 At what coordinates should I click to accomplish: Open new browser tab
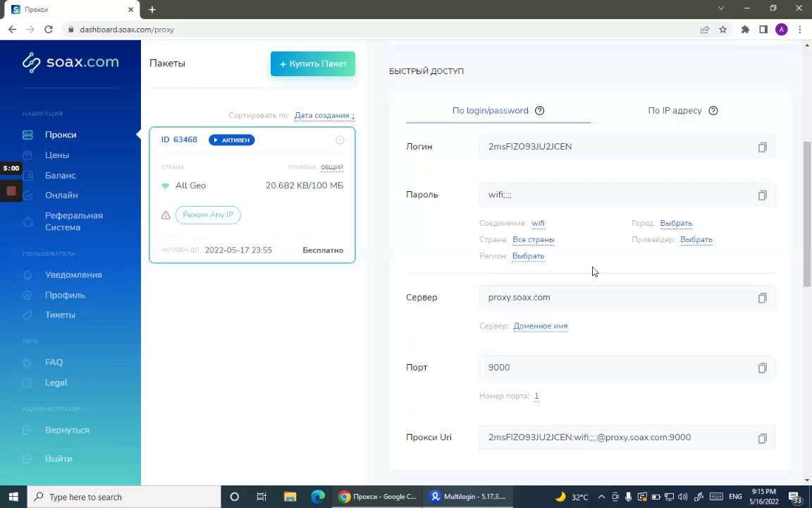coord(152,9)
